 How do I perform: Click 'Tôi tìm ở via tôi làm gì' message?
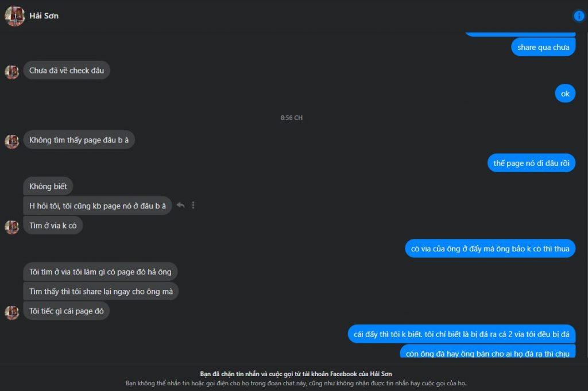coord(100,272)
